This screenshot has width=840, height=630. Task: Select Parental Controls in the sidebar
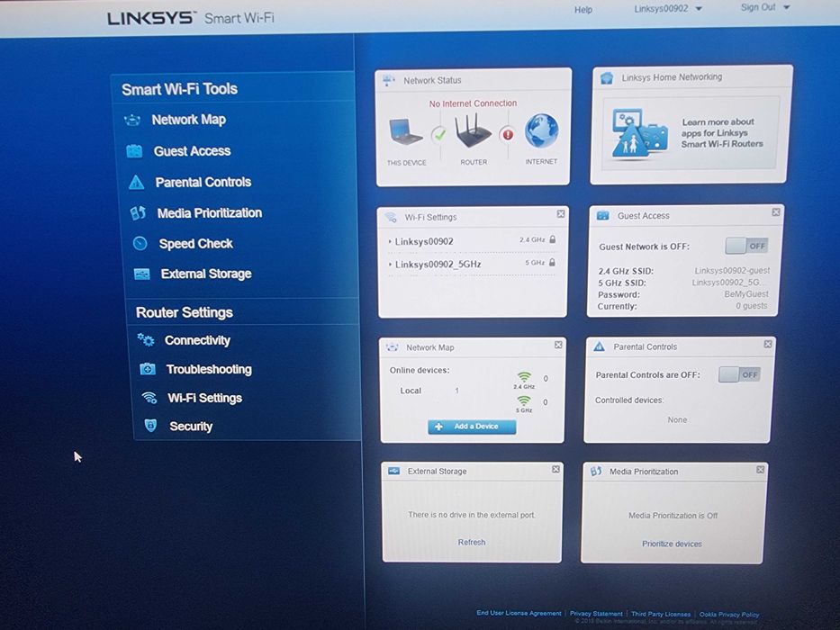click(x=203, y=182)
